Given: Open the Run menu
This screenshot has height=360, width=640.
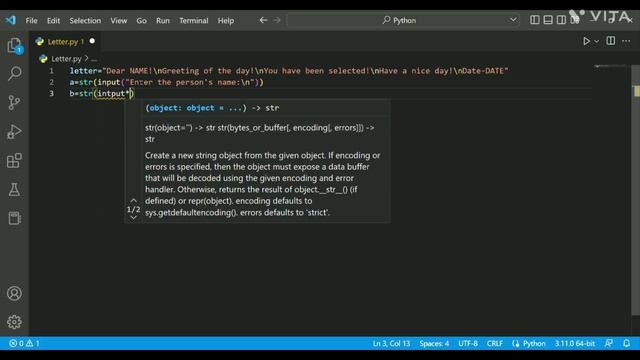Looking at the screenshot, I should [x=162, y=20].
